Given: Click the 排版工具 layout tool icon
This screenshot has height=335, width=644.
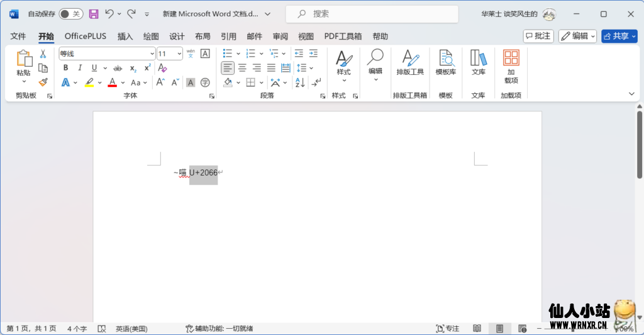Looking at the screenshot, I should [410, 63].
